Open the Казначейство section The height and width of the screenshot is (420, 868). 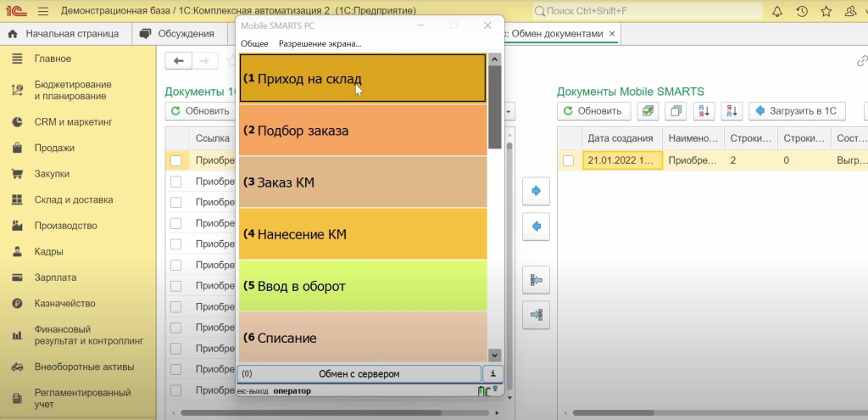(x=64, y=304)
